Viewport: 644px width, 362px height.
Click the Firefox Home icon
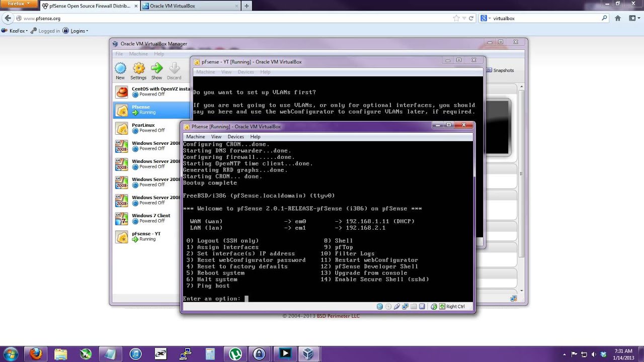[618, 18]
